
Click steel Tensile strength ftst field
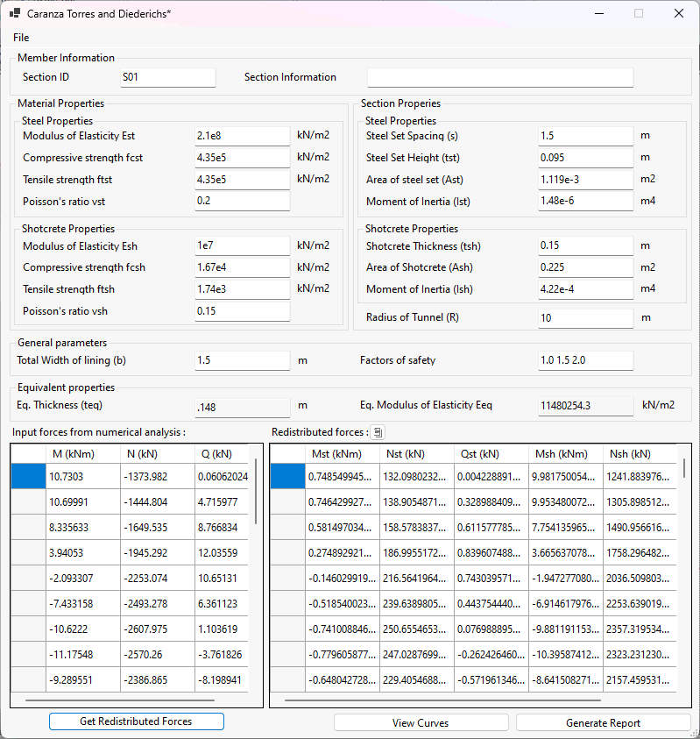pos(243,180)
